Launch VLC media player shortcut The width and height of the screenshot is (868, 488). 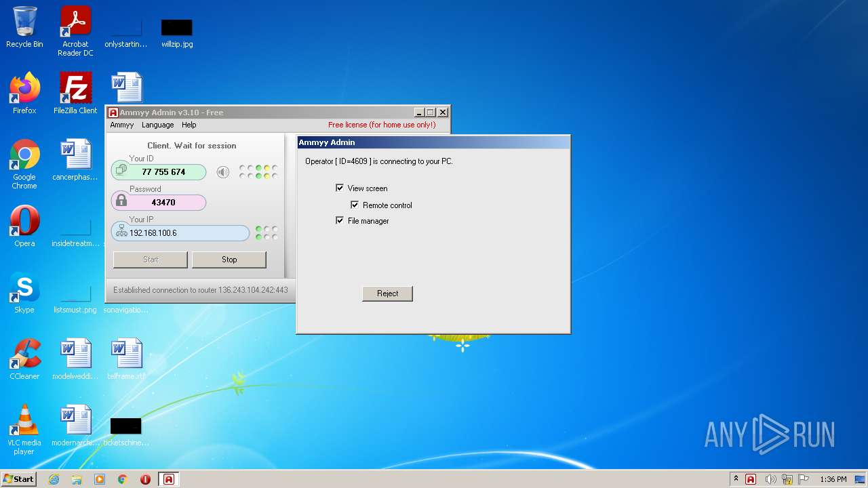[24, 430]
